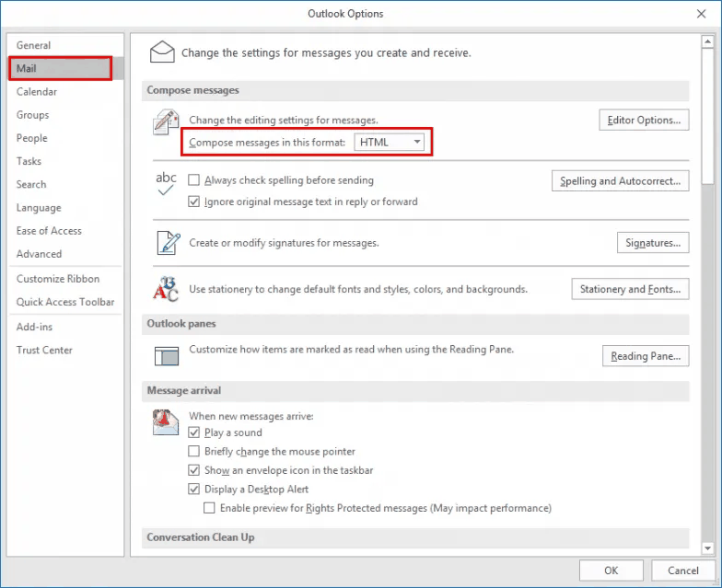Click Cancel to discard changes

coord(683,571)
